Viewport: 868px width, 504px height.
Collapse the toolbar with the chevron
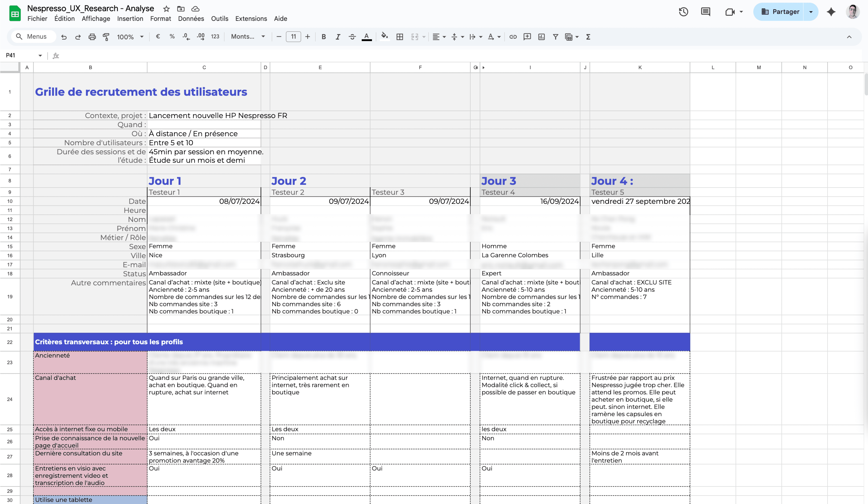849,37
